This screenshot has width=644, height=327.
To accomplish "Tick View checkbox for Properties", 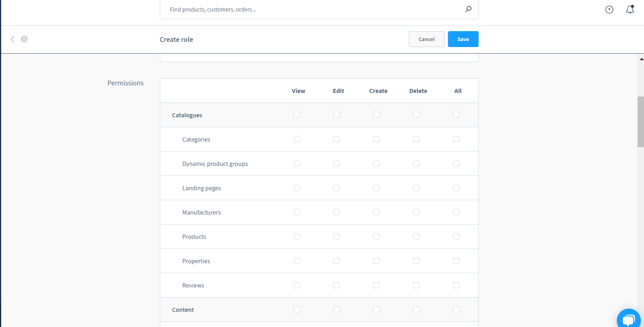I will tap(297, 261).
